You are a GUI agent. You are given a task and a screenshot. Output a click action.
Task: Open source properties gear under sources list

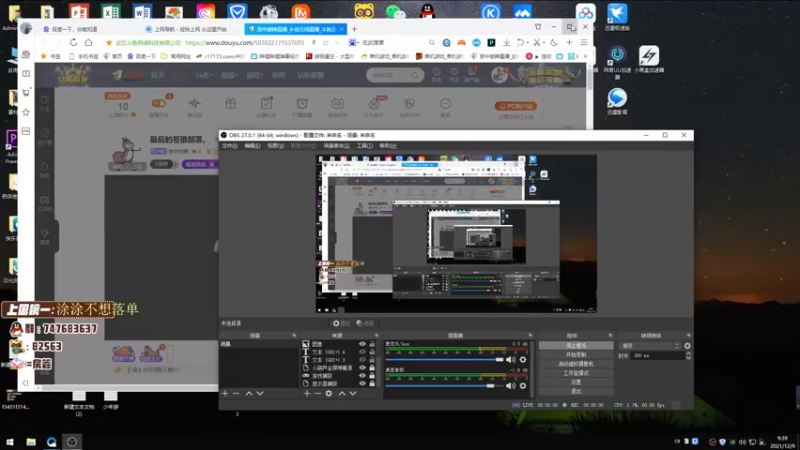[x=329, y=393]
